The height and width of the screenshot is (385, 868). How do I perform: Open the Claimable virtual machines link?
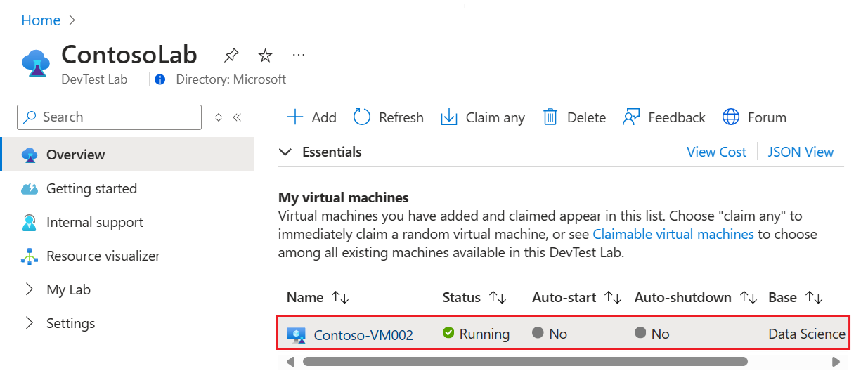pos(673,234)
